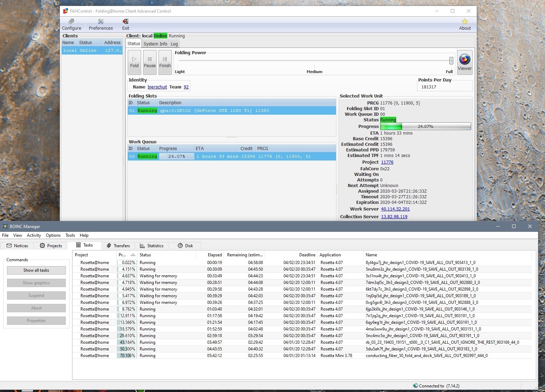Sort BOINC tasks by the Application column header
The image size is (545, 392).
(340, 255)
